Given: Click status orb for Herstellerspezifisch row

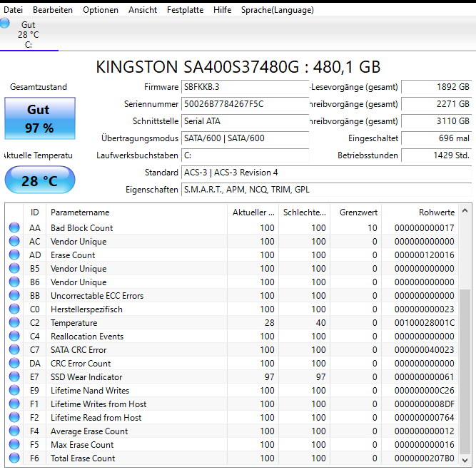Looking at the screenshot, I should [x=14, y=309].
